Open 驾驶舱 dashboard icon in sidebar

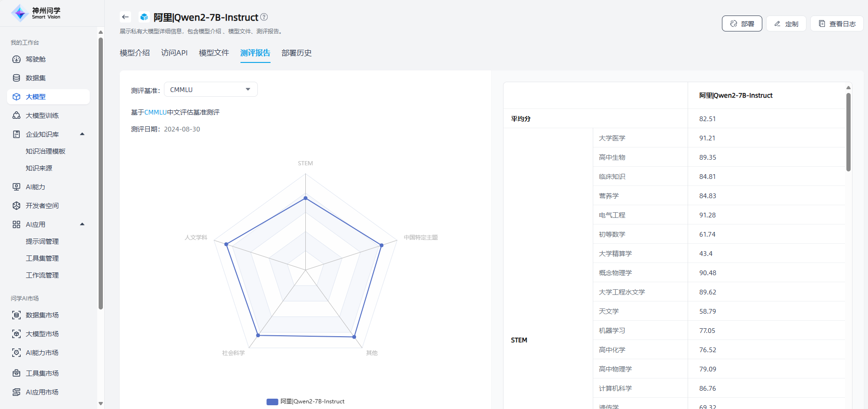click(16, 59)
